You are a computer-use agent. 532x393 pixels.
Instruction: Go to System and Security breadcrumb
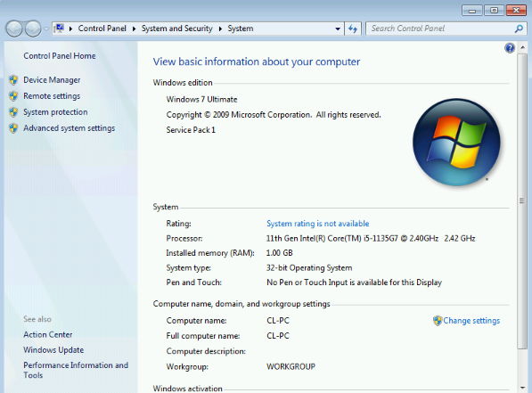(176, 29)
